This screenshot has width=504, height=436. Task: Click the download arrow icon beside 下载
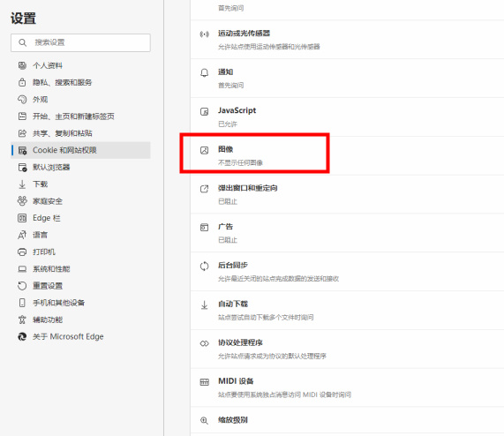pos(22,184)
